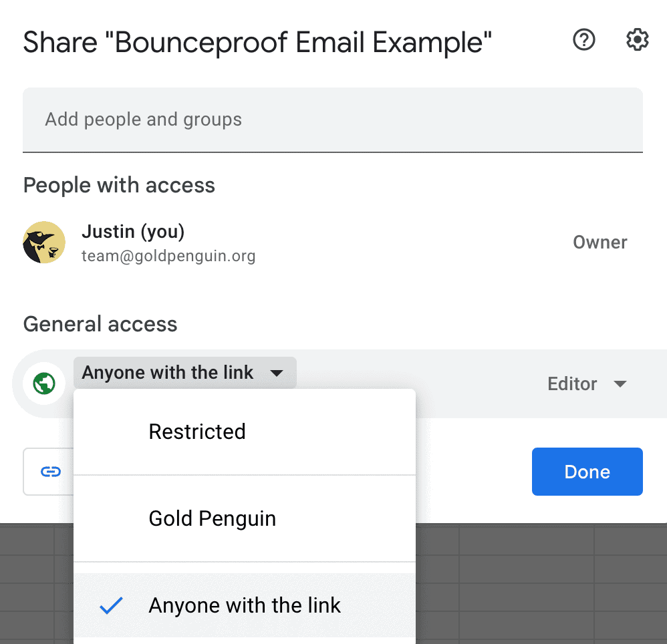Viewport: 667px width, 644px height.
Task: Click the Justin (you) name
Action: click(x=133, y=232)
